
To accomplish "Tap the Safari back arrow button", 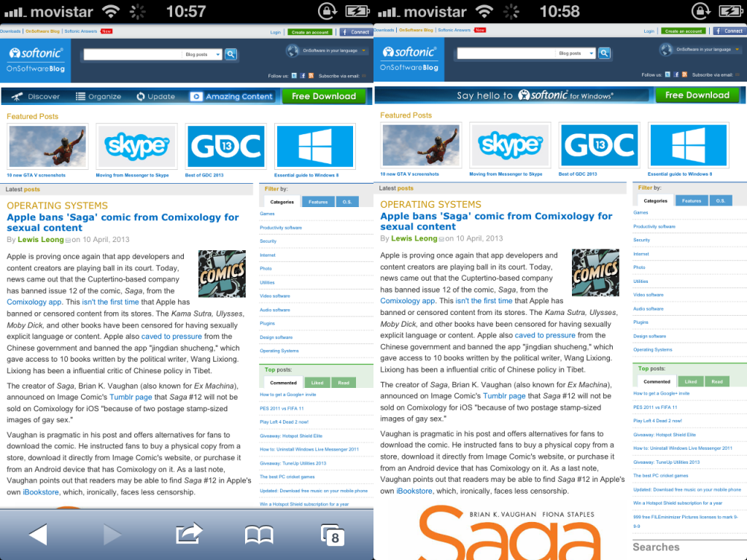I will point(38,534).
